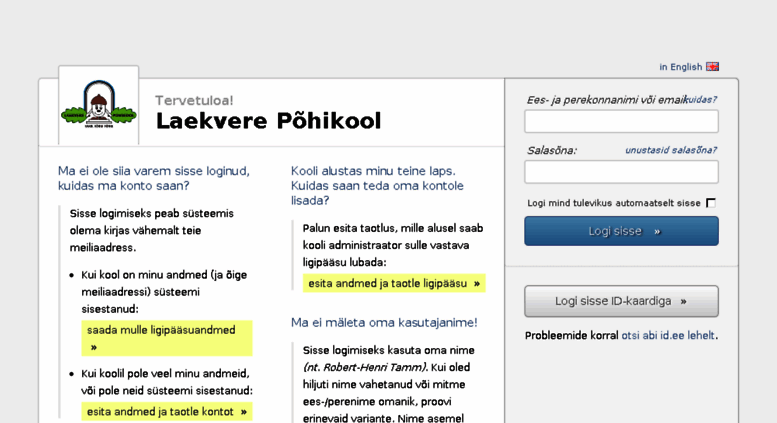
Task: Click paragraph 'Sisse logimiseks peab süsteemis'
Action: (152, 230)
